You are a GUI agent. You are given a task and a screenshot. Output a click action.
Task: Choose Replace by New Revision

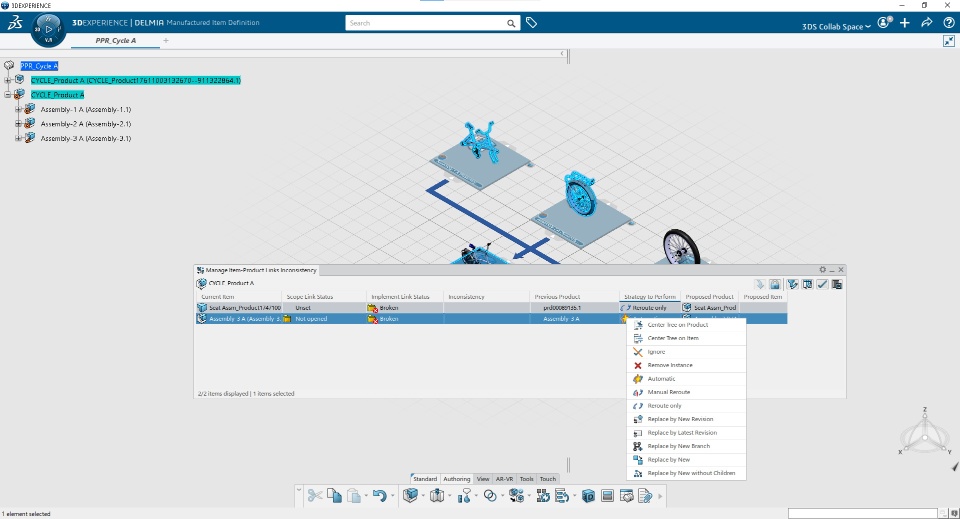pyautogui.click(x=686, y=419)
